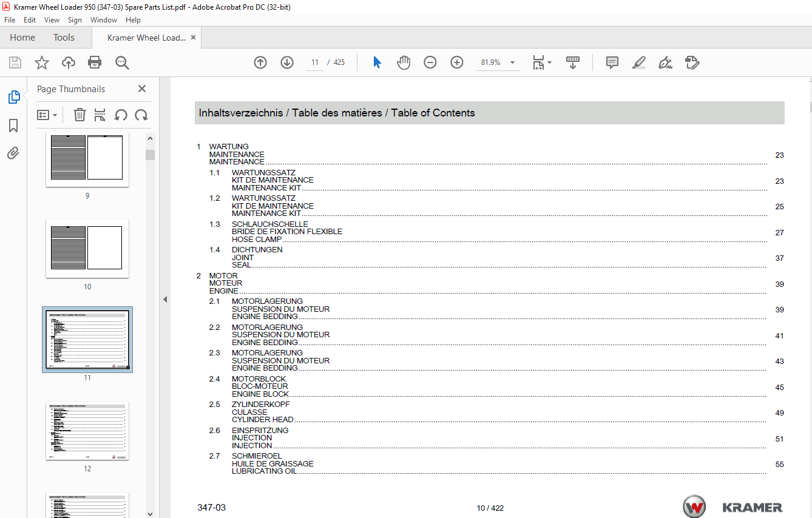The image size is (812, 518).
Task: Add the document to favorites with the star
Action: (42, 62)
